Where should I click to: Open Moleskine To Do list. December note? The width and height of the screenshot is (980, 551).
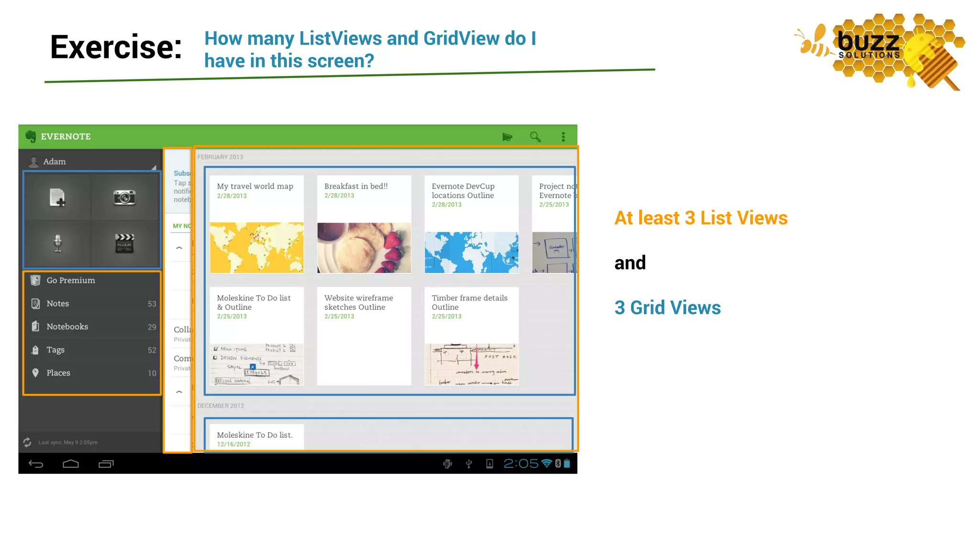click(x=256, y=437)
